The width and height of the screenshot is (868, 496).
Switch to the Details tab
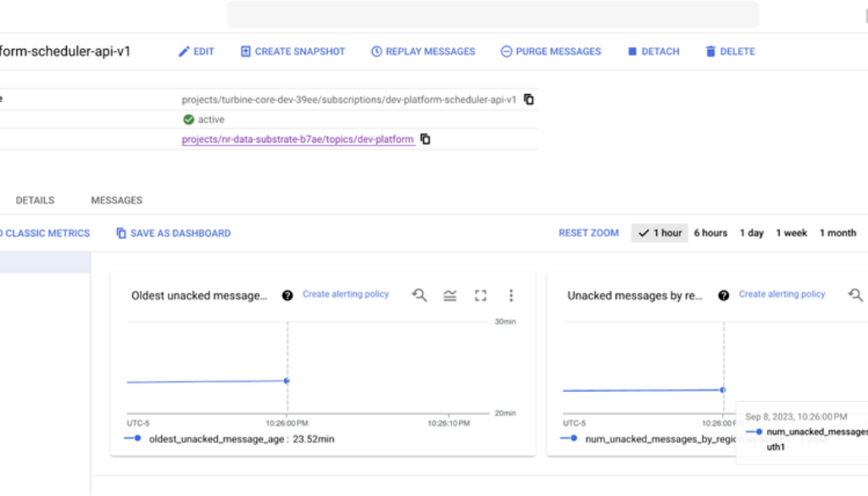pyautogui.click(x=35, y=200)
